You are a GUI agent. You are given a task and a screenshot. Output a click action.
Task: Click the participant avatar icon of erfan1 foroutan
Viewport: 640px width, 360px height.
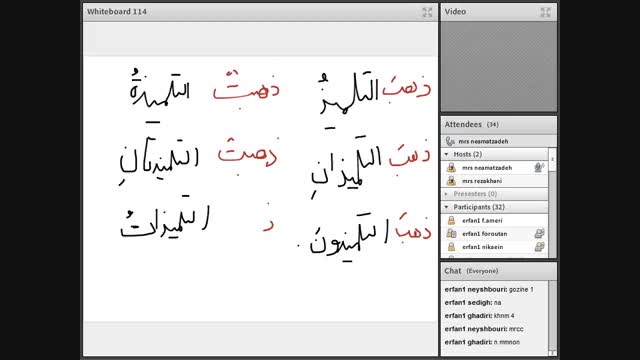[x=451, y=233]
